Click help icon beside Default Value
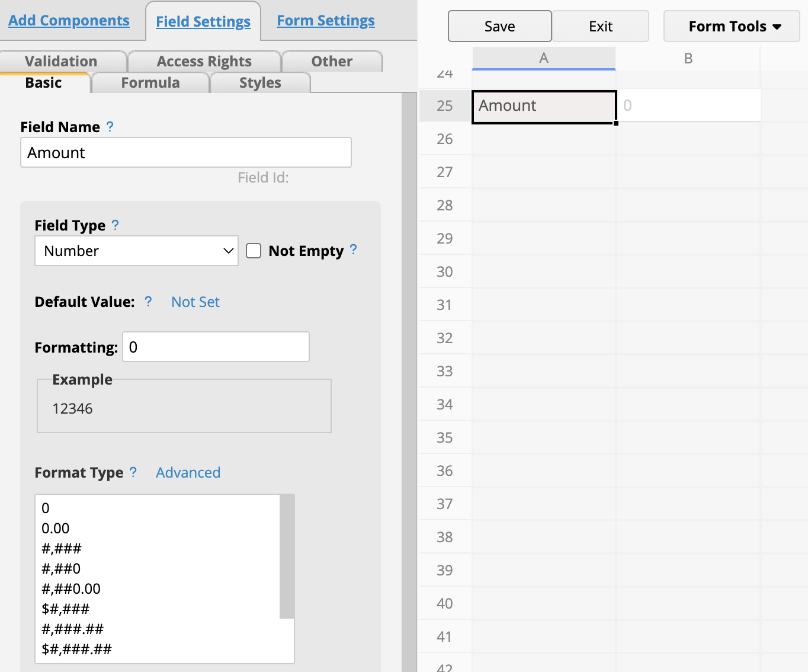 [x=148, y=302]
